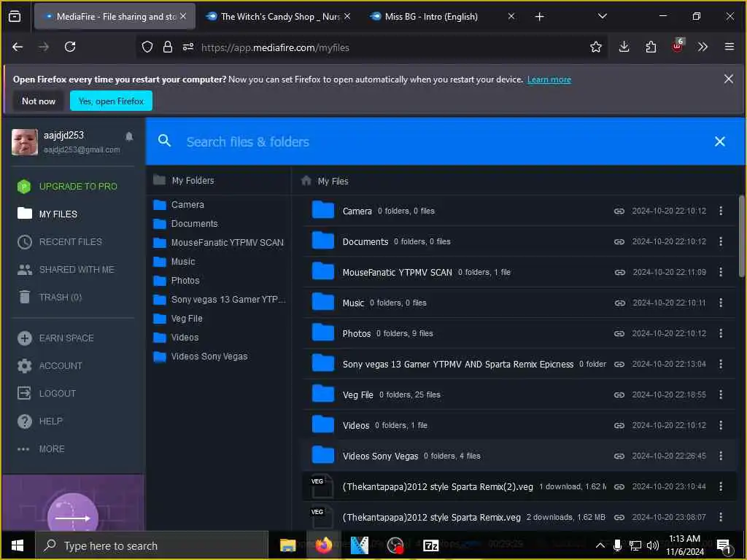Switch to The Witch's Candy Shop tab

[279, 17]
